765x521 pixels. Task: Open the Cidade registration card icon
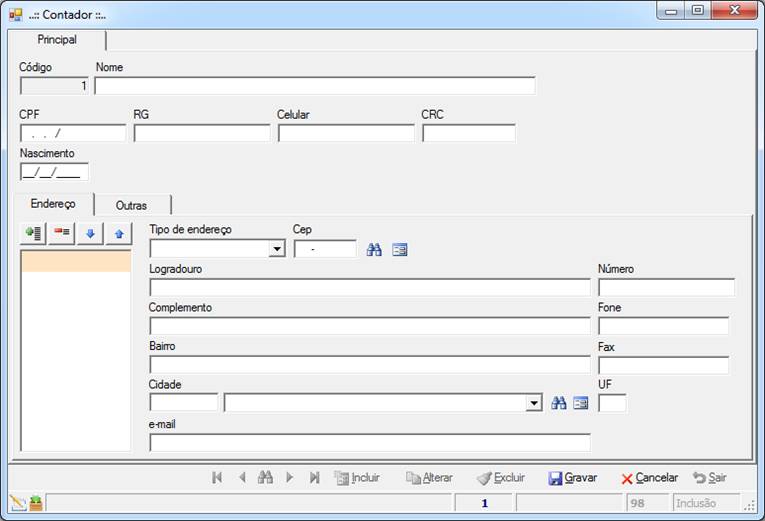(581, 403)
